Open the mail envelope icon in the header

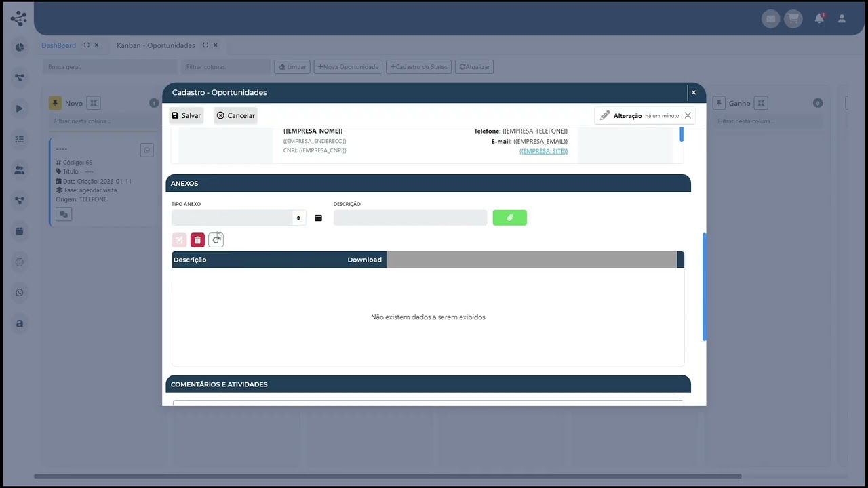point(770,19)
